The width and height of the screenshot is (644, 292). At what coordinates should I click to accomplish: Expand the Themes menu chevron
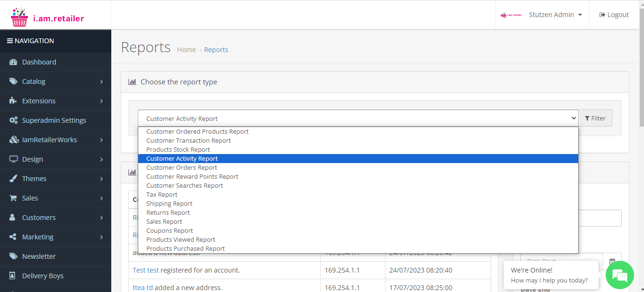coord(101,179)
